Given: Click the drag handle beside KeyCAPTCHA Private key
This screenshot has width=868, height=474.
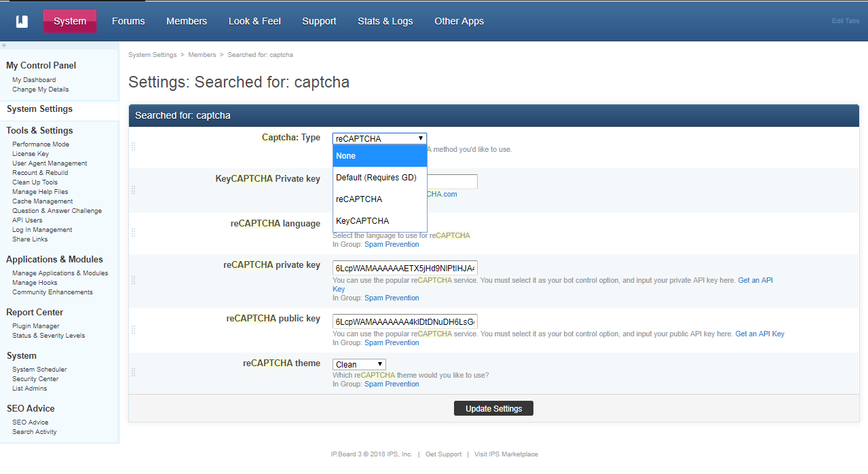Looking at the screenshot, I should coord(133,190).
